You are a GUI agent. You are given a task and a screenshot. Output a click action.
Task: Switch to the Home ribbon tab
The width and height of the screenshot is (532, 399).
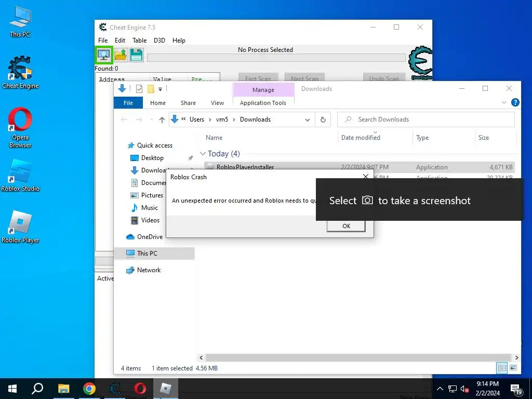(x=158, y=103)
